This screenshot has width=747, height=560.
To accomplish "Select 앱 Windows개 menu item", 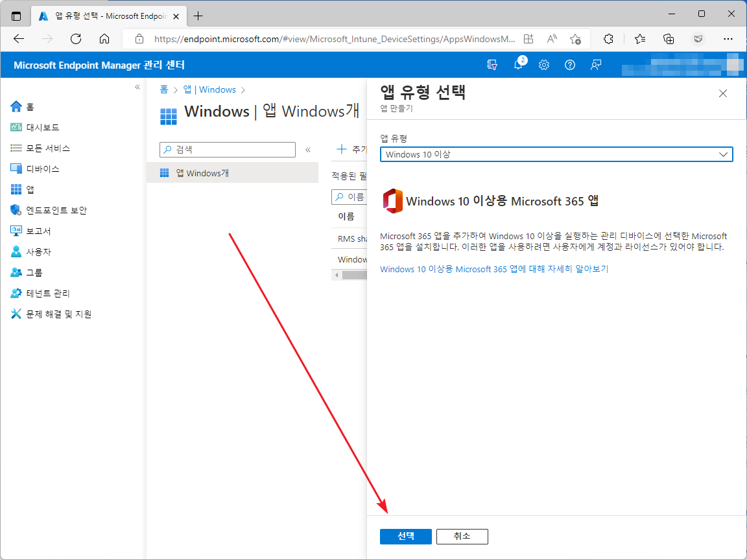I will [x=233, y=173].
